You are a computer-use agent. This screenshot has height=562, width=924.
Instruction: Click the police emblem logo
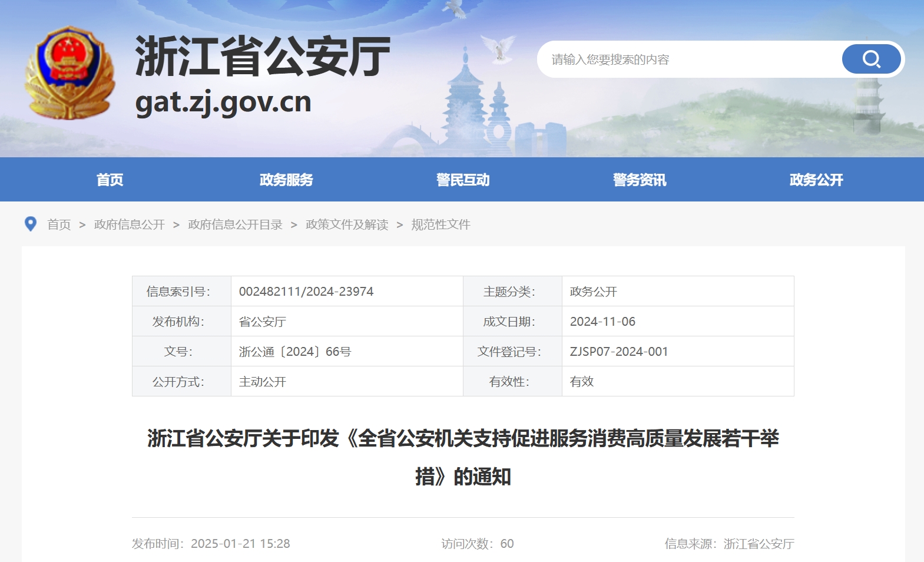tap(69, 73)
